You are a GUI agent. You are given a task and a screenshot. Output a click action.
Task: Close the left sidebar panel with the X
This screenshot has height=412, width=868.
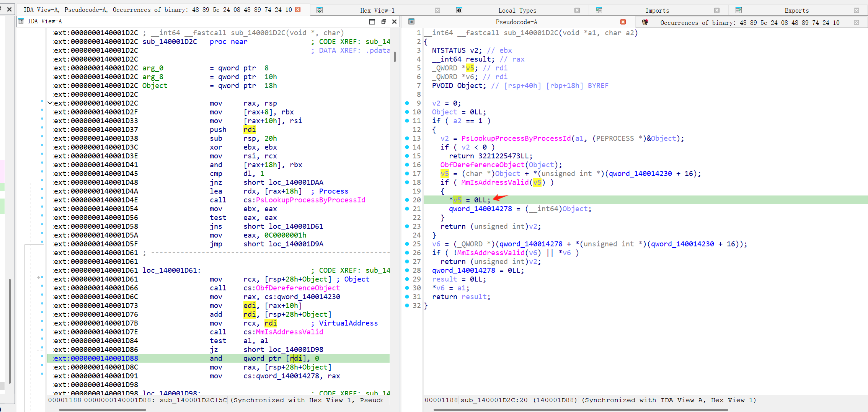[x=10, y=9]
